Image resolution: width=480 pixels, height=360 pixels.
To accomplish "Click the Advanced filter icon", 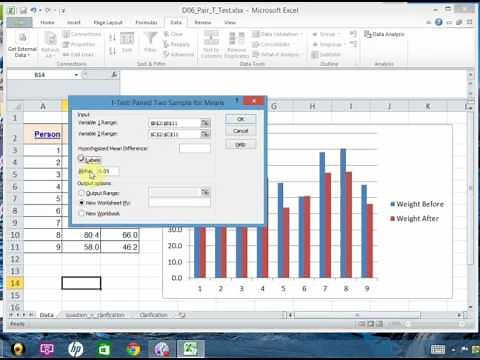I will 179,54.
